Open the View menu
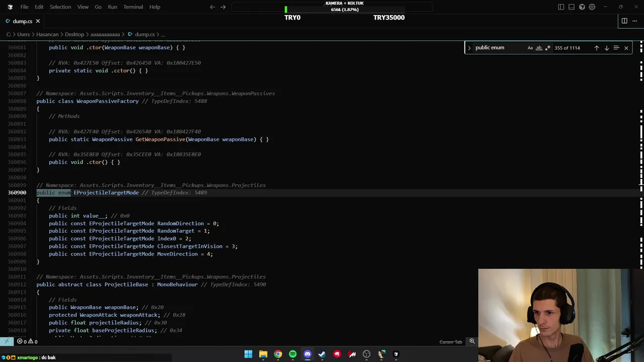 tap(83, 7)
